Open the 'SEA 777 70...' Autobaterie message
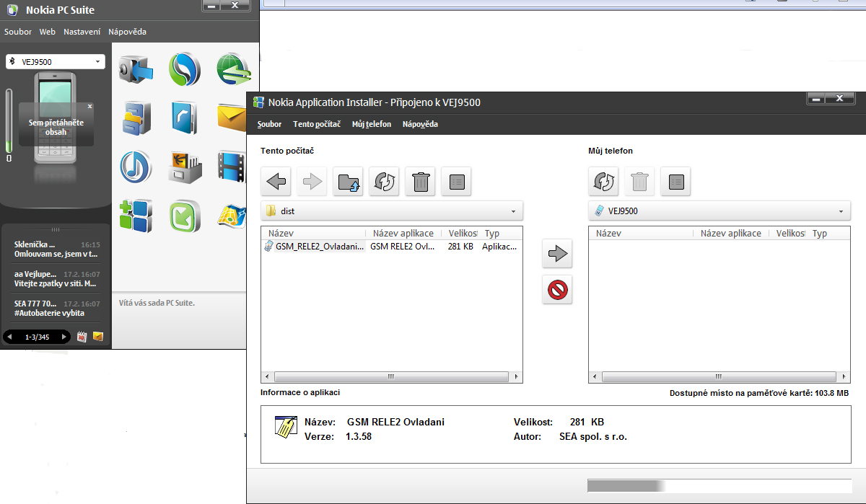The image size is (866, 504). pos(57,308)
